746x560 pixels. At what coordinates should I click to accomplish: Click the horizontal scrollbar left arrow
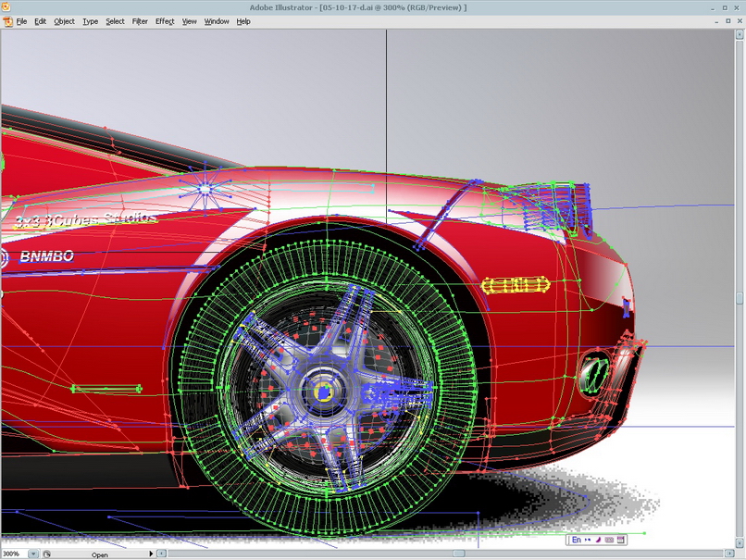pos(162,554)
